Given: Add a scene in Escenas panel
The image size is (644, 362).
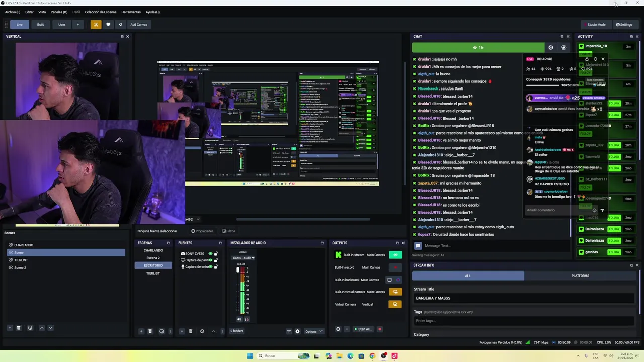Looking at the screenshot, I should (x=141, y=331).
